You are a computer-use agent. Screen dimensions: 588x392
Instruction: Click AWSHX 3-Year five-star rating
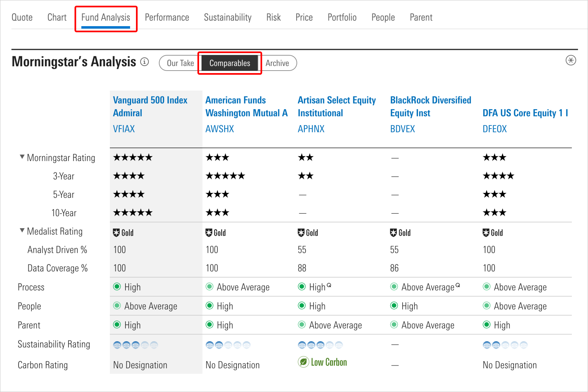tap(225, 176)
